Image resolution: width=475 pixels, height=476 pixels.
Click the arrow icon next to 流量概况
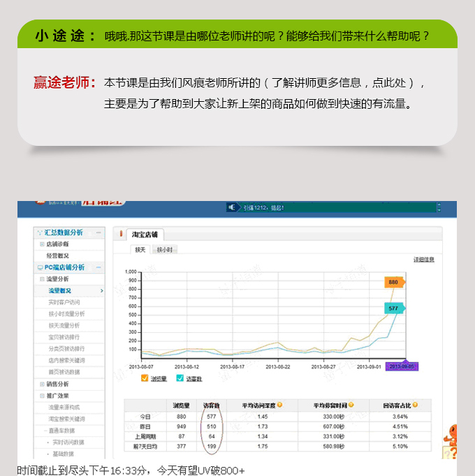point(102,291)
